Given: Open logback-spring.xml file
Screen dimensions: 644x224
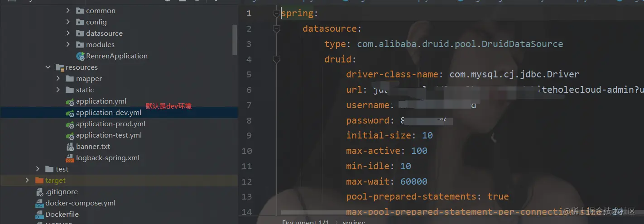Looking at the screenshot, I should pyautogui.click(x=108, y=158).
